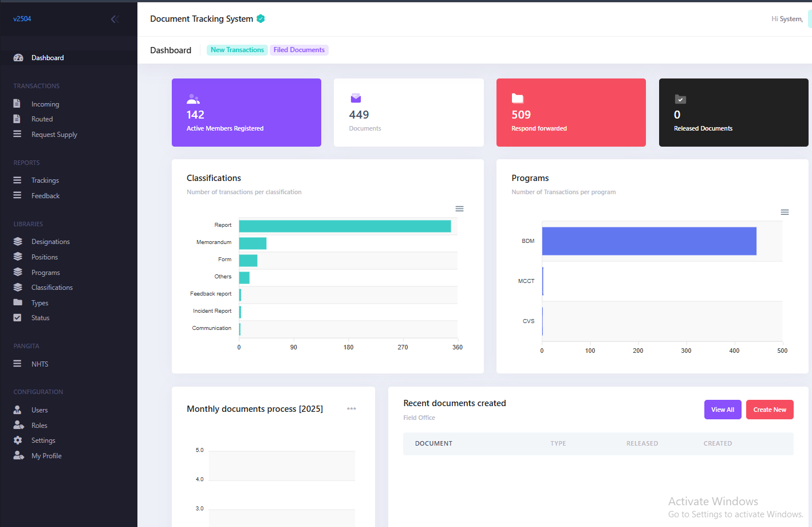Click the Dashboard gauge icon in sidebar
Image resolution: width=812 pixels, height=527 pixels.
tap(18, 58)
